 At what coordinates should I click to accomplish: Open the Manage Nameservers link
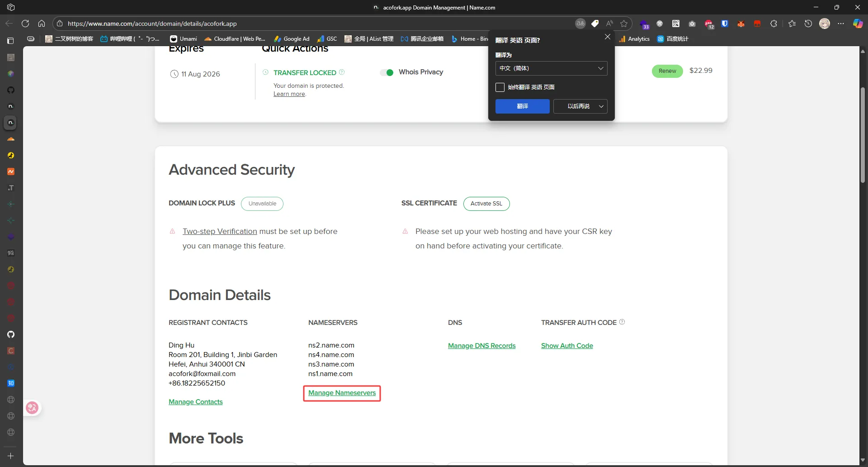342,393
